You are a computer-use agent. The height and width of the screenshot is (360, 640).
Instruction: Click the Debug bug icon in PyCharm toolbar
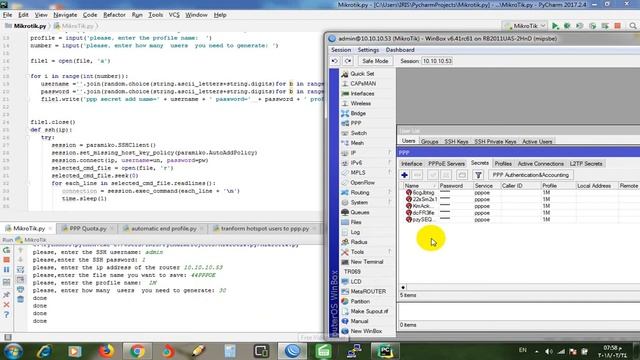click(x=567, y=26)
